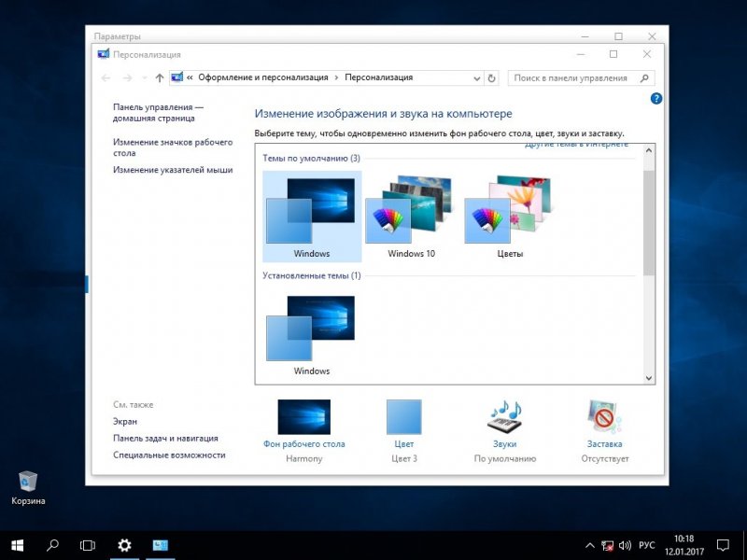Maximize the Параметры window behind
This screenshot has height=560, width=747.
coord(618,36)
